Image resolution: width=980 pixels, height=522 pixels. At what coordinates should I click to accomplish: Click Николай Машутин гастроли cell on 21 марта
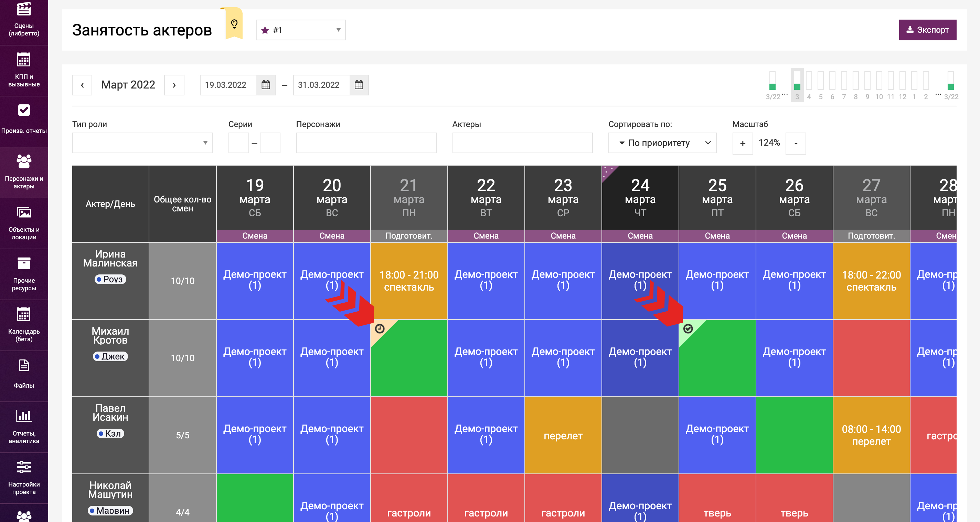pos(409,498)
